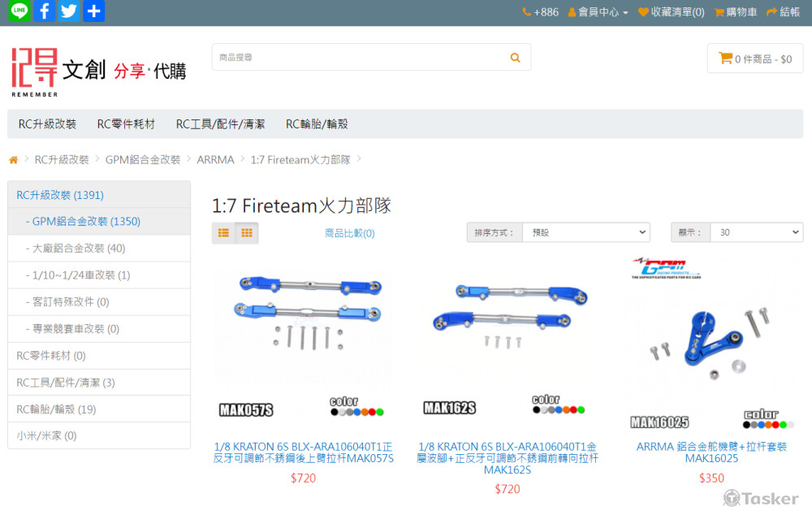
Task: Open the shopping cart showing 0 件商品
Action: 754,58
